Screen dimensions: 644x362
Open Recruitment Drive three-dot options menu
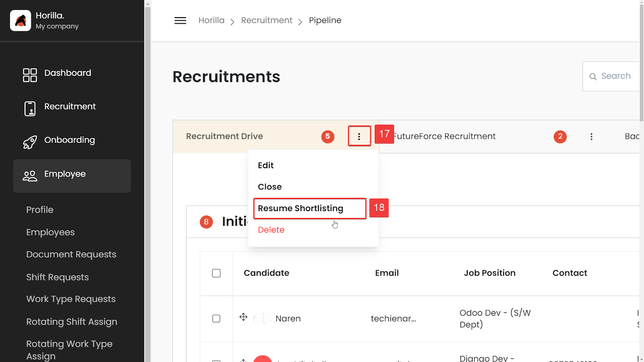click(x=359, y=136)
